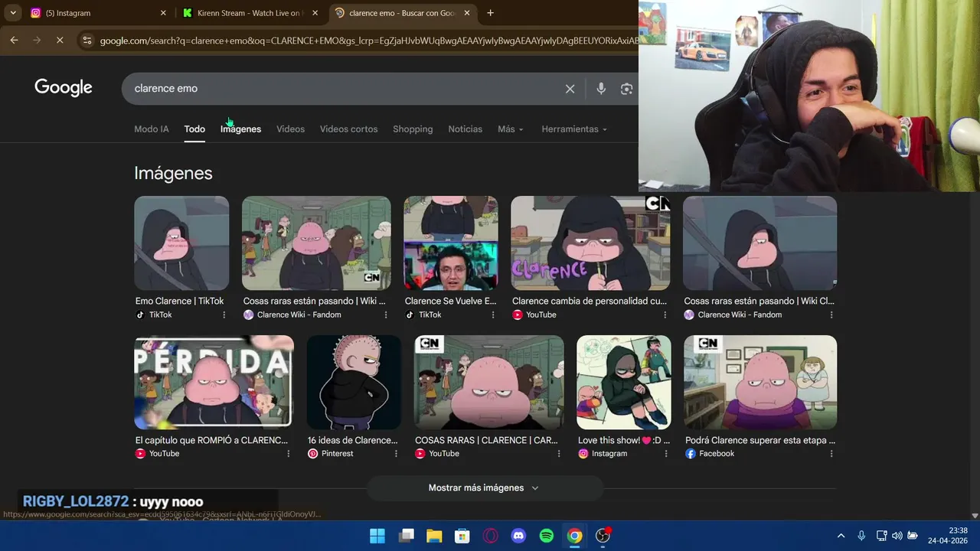Open Discord from the taskbar
The width and height of the screenshot is (980, 551).
click(x=518, y=536)
